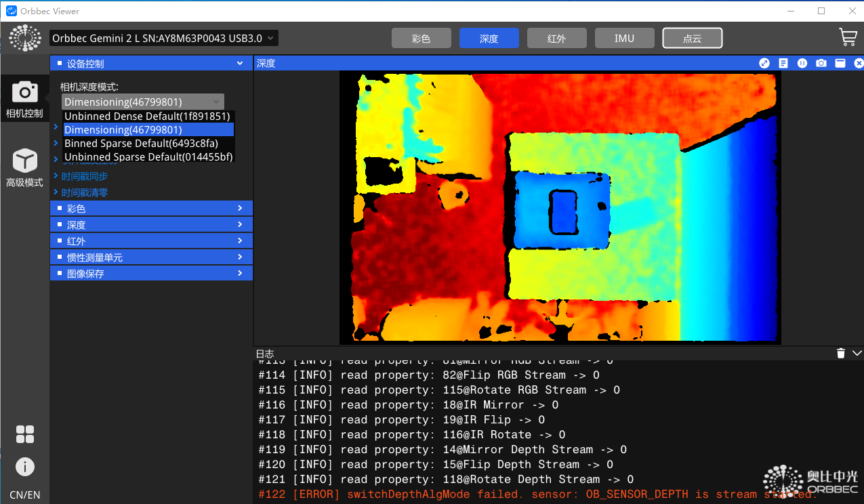Collapse the 设备控制 device control section
The image size is (864, 504).
[151, 63]
